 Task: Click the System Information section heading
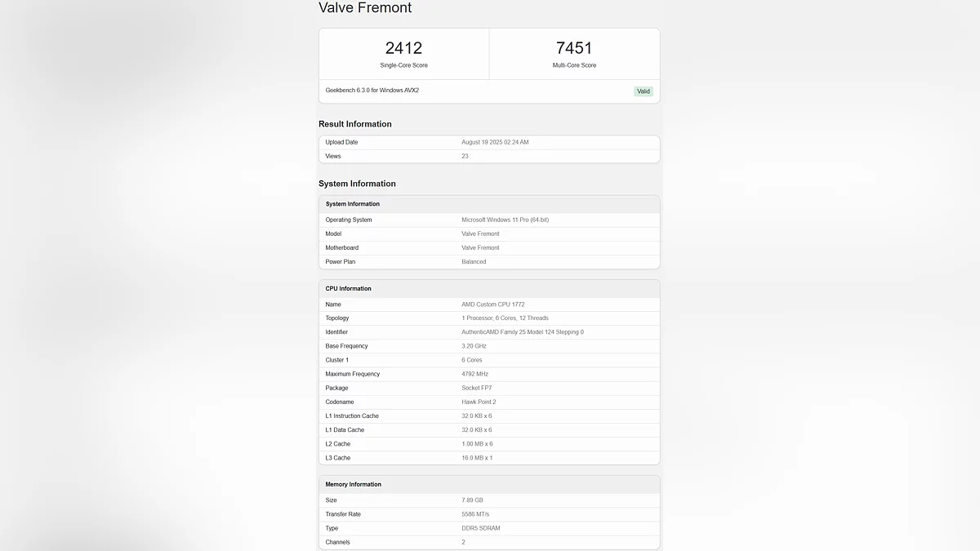click(357, 184)
